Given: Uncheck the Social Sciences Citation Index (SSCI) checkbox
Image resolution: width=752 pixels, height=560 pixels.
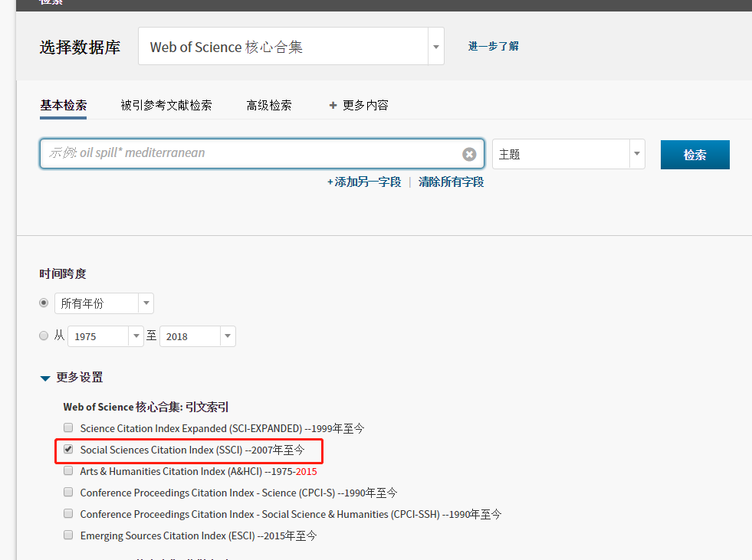Looking at the screenshot, I should [68, 449].
